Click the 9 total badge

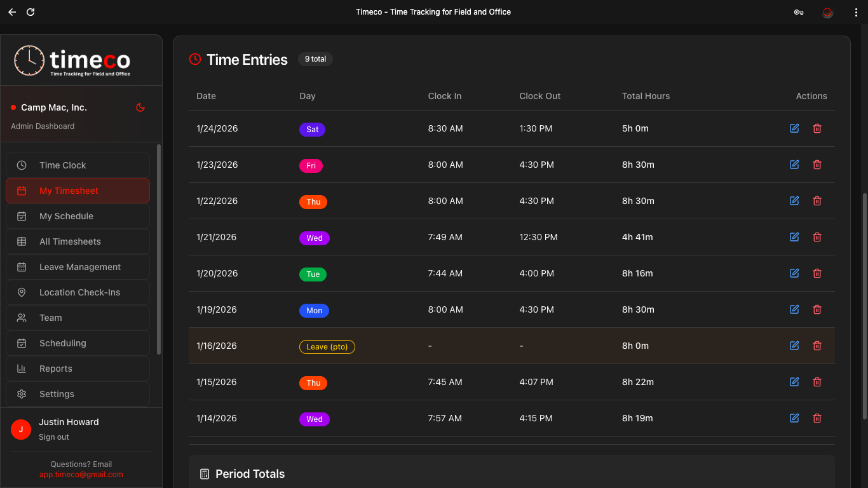(x=315, y=59)
